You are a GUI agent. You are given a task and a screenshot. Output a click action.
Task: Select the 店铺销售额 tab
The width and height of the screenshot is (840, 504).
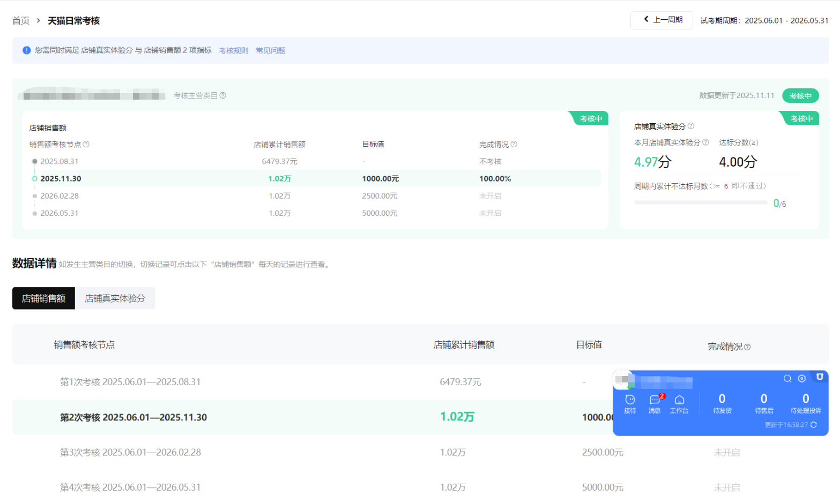[x=43, y=298]
